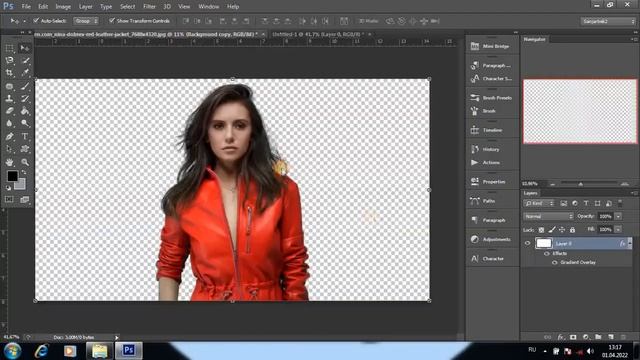Select the Pen tool
This screenshot has width=640, height=360.
[x=9, y=136]
